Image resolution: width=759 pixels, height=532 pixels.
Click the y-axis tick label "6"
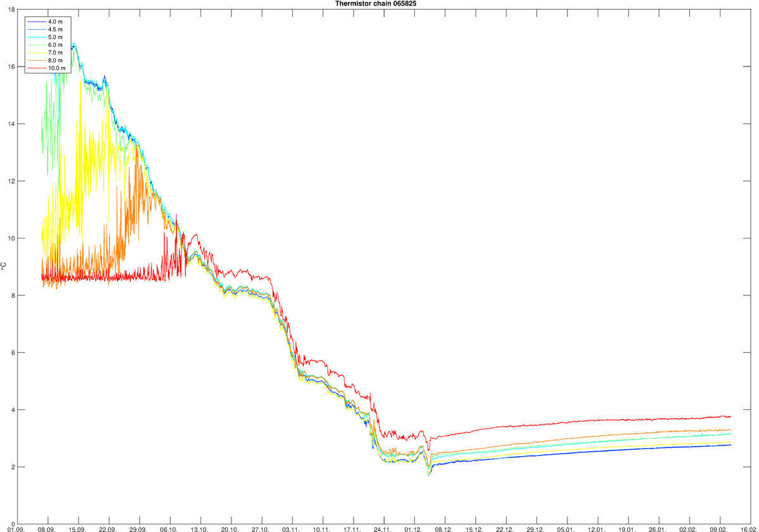pos(13,353)
